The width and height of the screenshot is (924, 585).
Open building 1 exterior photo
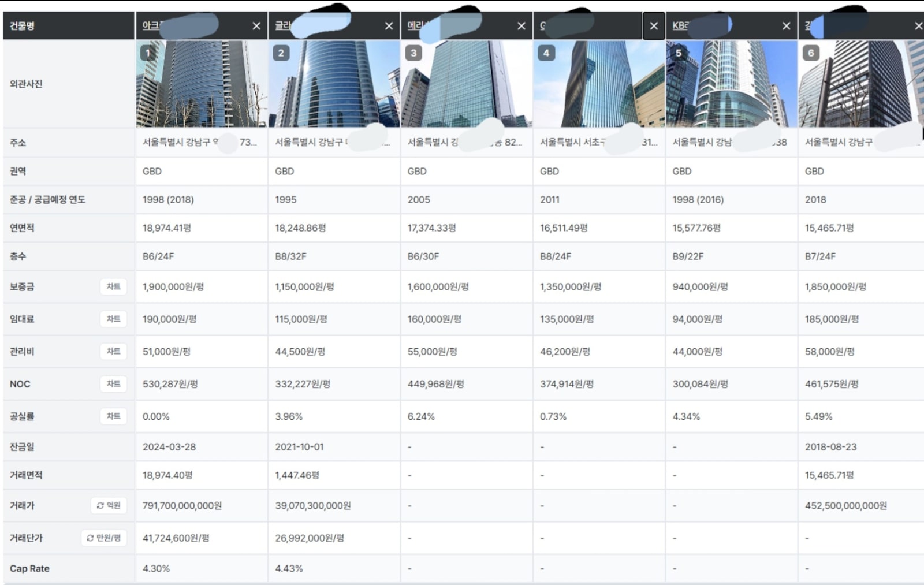202,84
